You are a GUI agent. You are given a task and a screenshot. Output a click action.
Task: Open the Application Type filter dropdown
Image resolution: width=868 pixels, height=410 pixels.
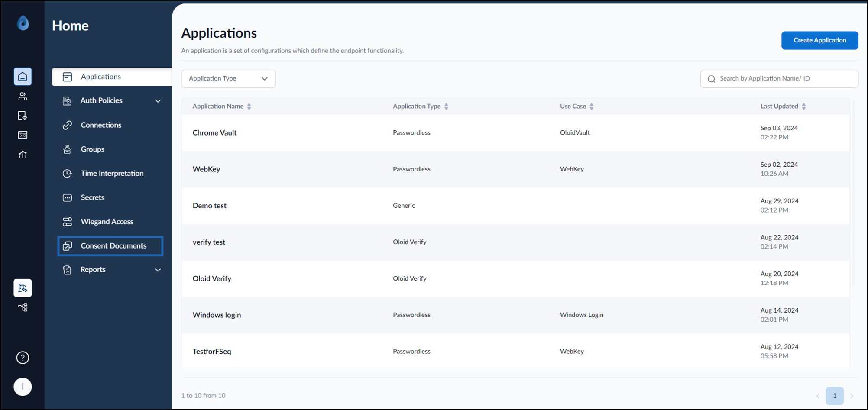tap(228, 79)
